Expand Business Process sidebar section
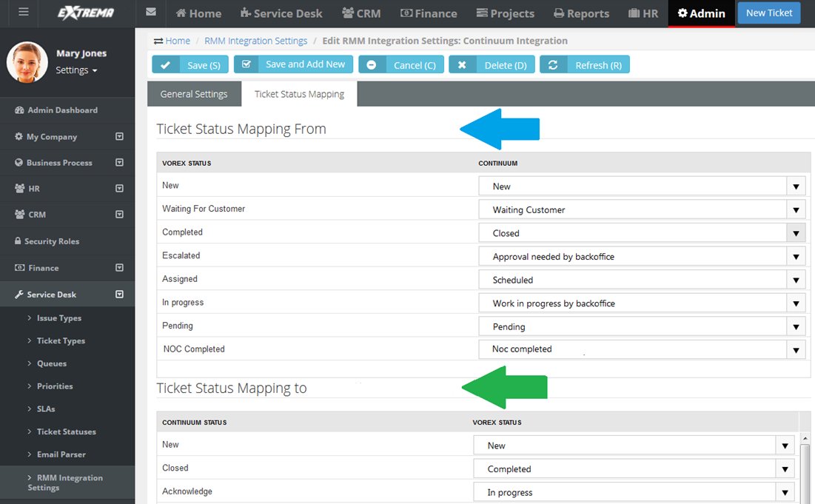Screen dimensions: 815x504 (x=119, y=163)
